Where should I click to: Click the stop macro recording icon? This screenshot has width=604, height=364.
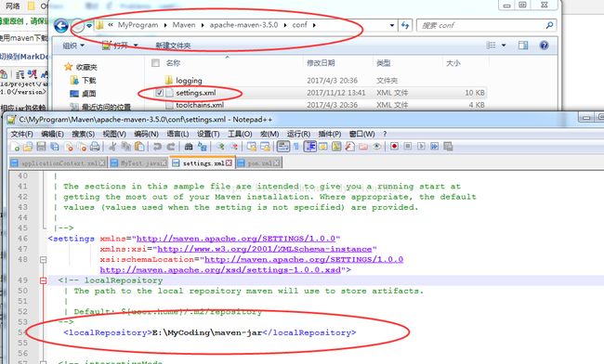coord(408,146)
